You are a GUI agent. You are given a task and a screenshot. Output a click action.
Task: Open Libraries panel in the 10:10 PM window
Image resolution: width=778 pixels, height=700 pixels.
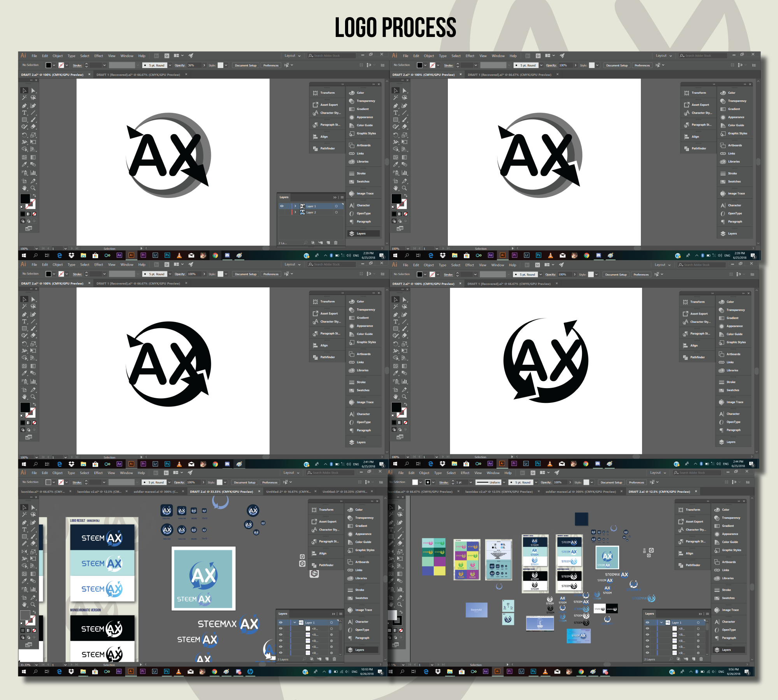(x=357, y=578)
